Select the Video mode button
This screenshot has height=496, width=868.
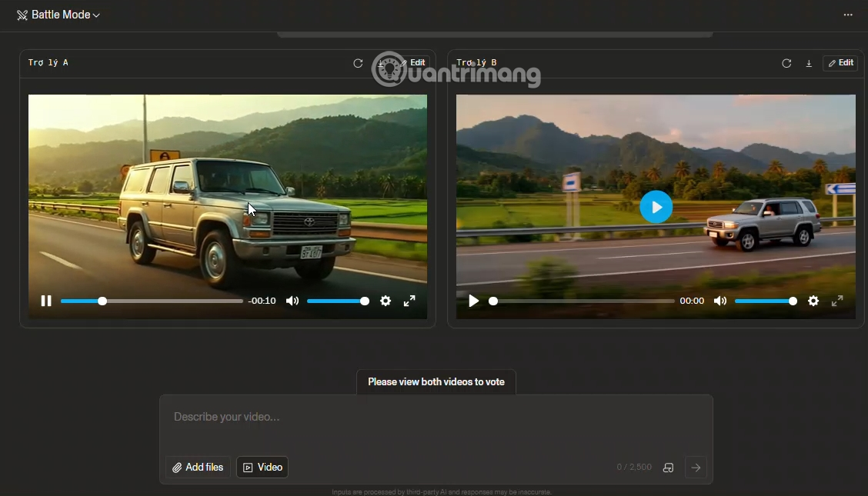262,468
